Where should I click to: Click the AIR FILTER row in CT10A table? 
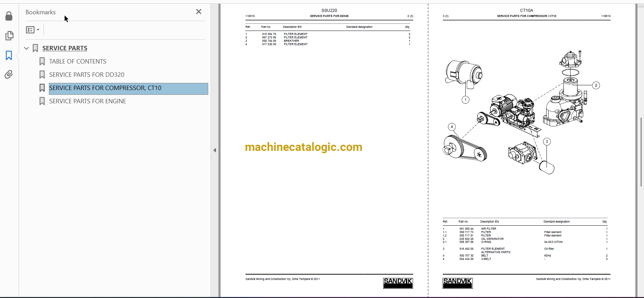tap(525, 229)
